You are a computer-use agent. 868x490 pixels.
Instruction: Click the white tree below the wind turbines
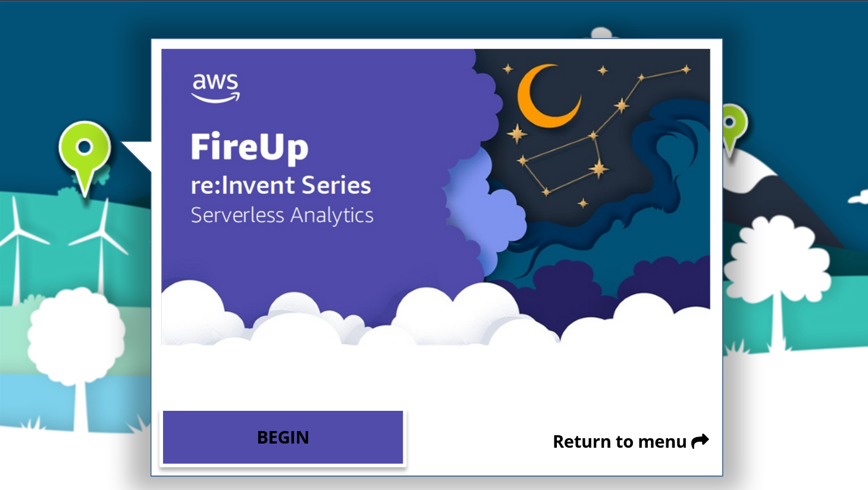point(77,339)
